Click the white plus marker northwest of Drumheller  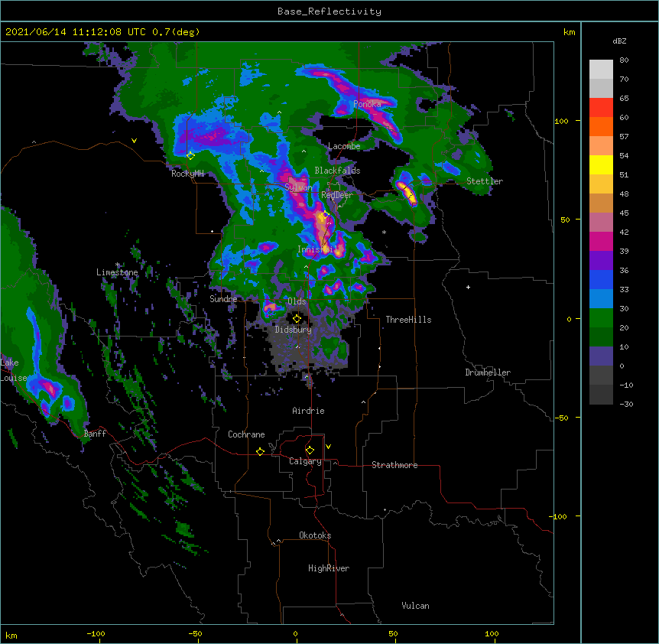coord(468,287)
